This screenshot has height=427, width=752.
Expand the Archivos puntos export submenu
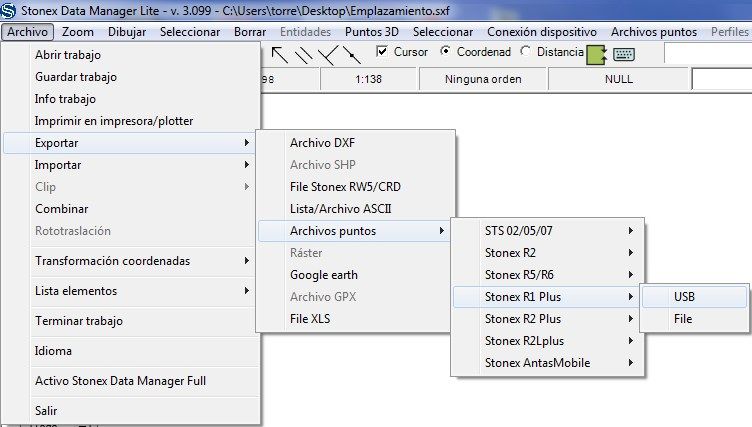[x=354, y=231]
